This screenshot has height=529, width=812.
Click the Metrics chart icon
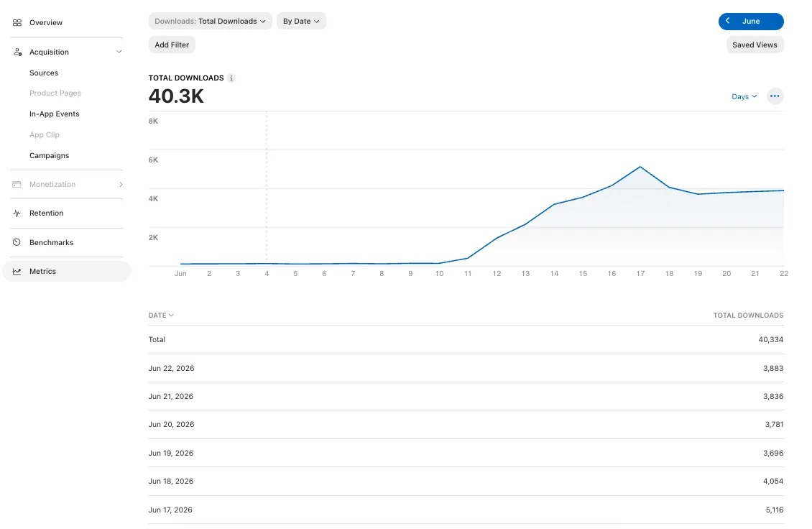coord(17,271)
